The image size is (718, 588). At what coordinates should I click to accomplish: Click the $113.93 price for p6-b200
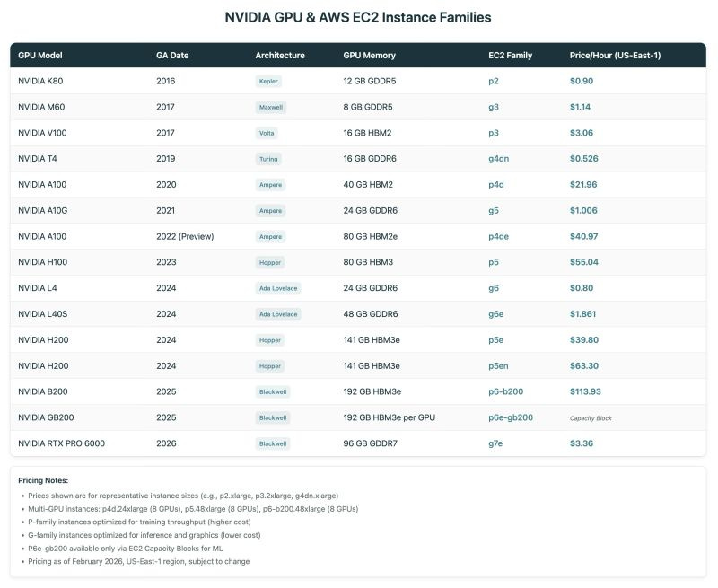pyautogui.click(x=585, y=391)
